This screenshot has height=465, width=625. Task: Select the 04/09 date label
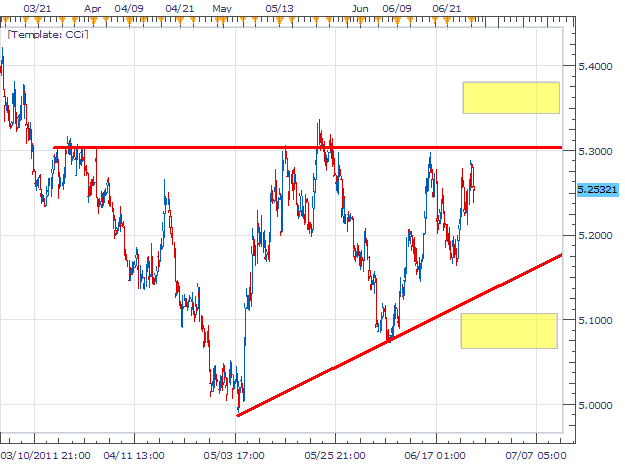click(x=129, y=8)
